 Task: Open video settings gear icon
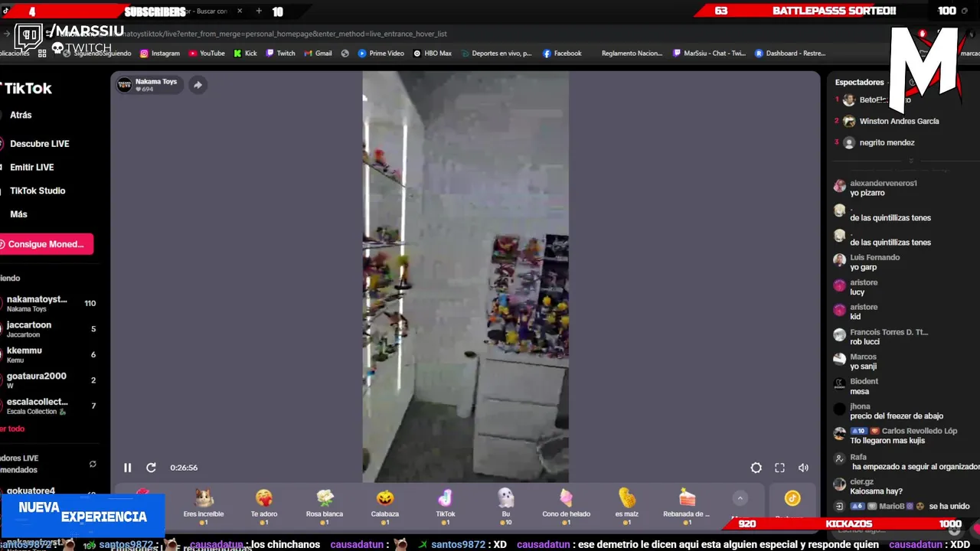756,468
